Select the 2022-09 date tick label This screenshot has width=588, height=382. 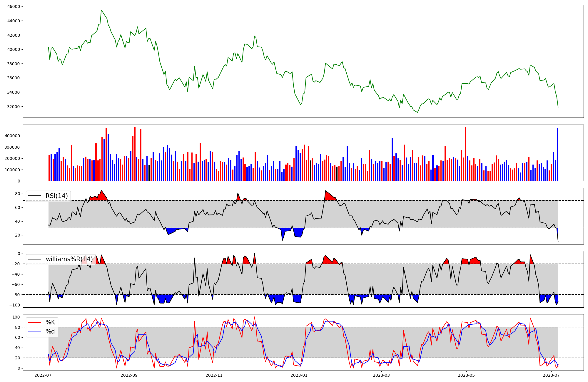pyautogui.click(x=129, y=375)
